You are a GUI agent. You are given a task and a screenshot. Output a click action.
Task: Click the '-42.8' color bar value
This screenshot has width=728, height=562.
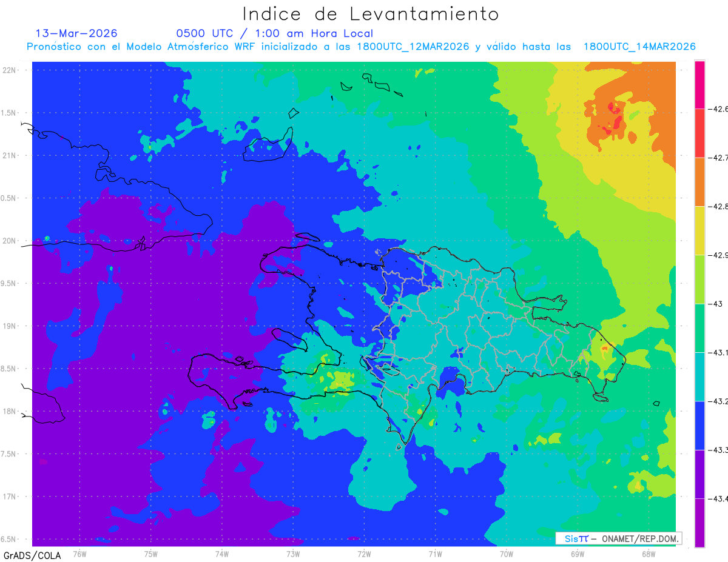(x=719, y=206)
